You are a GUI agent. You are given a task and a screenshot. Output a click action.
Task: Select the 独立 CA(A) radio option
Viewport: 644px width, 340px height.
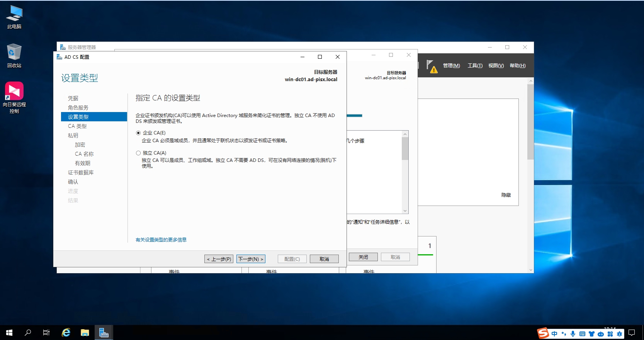pos(138,153)
